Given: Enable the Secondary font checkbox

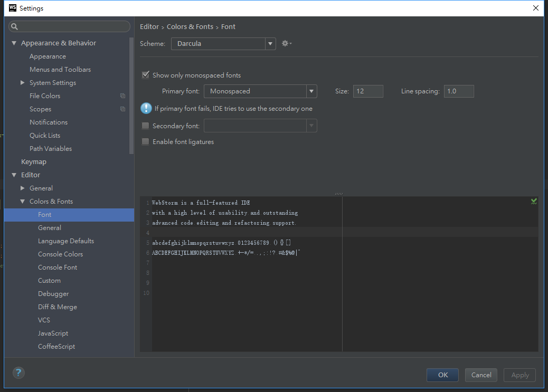Looking at the screenshot, I should tap(146, 126).
